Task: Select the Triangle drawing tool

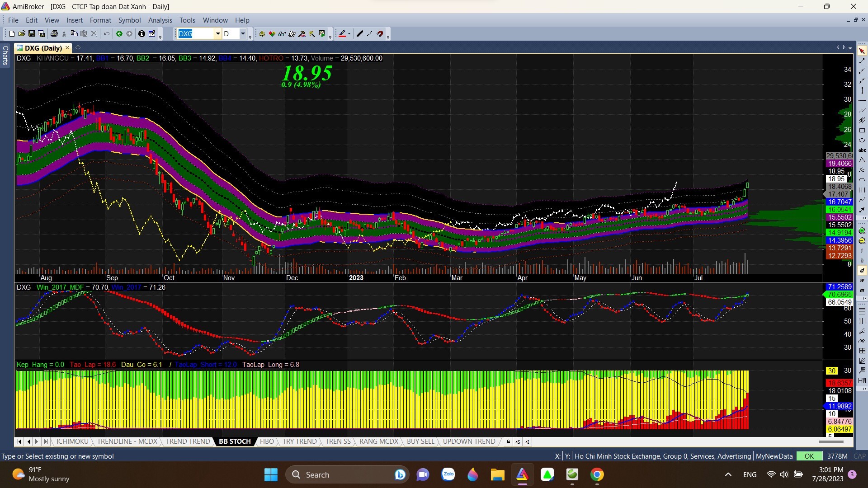Action: coord(862,160)
